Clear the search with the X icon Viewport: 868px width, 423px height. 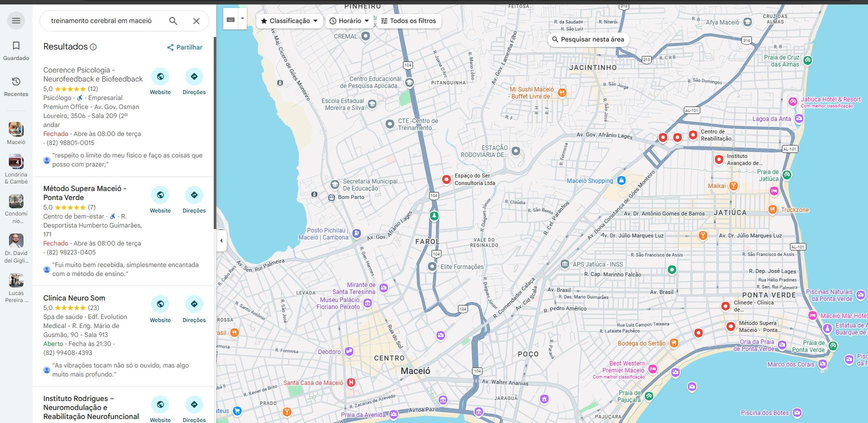click(x=196, y=21)
